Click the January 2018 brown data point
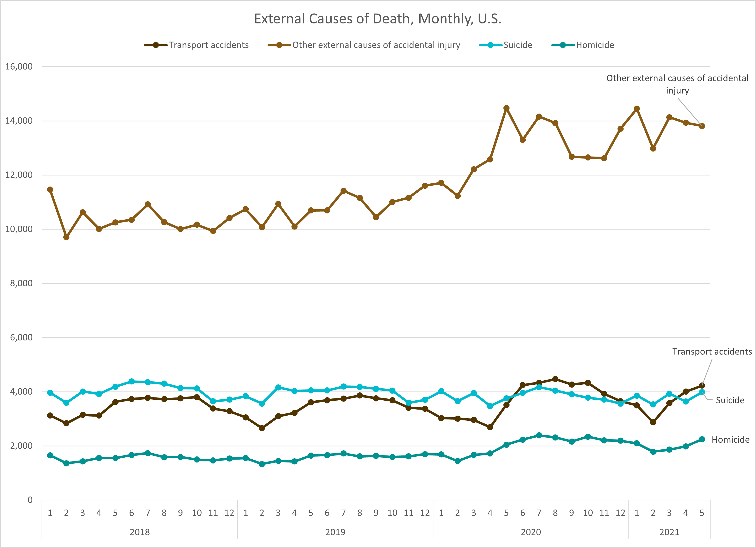The width and height of the screenshot is (756, 548). coord(50,190)
